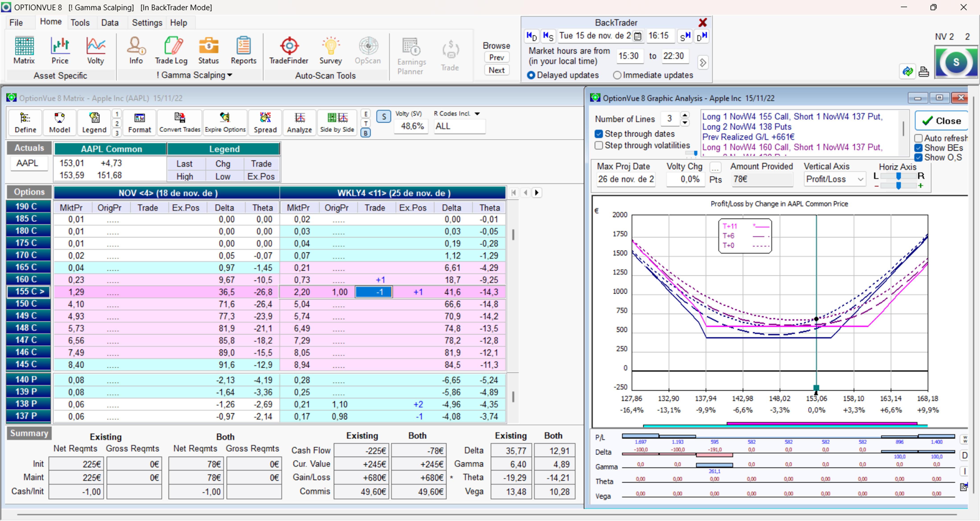The image size is (980, 521).
Task: Step back one day in BackTrader
Action: pos(531,36)
